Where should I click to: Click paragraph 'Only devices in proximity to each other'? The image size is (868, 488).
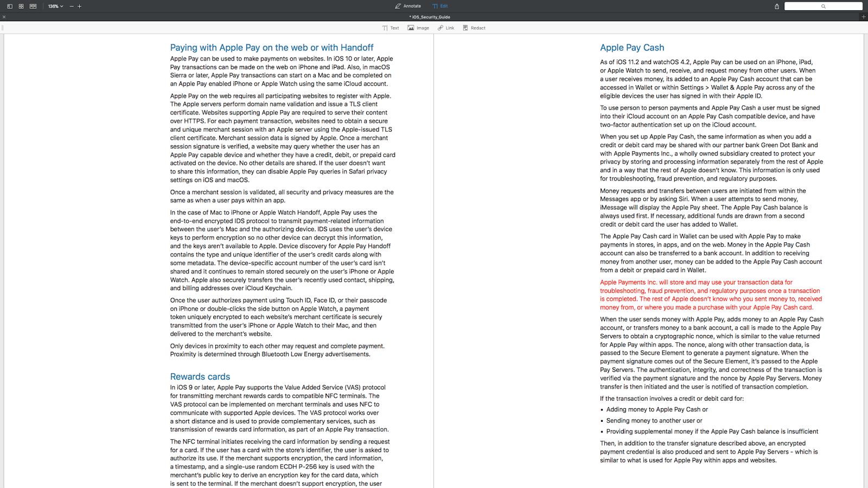click(277, 350)
